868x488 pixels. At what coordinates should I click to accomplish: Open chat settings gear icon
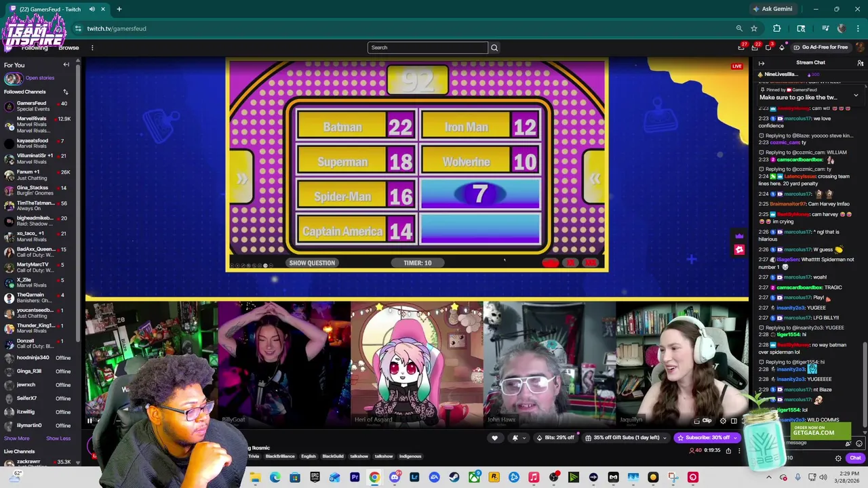pos(838,458)
